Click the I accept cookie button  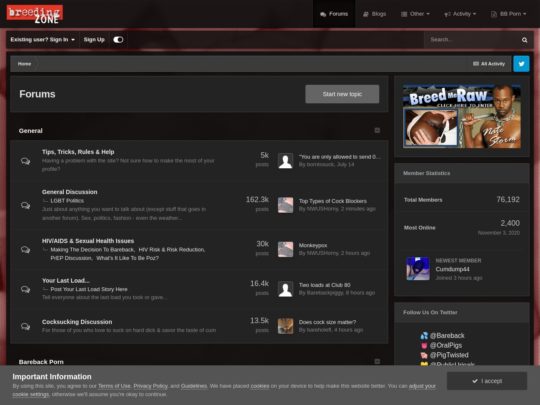click(487, 381)
